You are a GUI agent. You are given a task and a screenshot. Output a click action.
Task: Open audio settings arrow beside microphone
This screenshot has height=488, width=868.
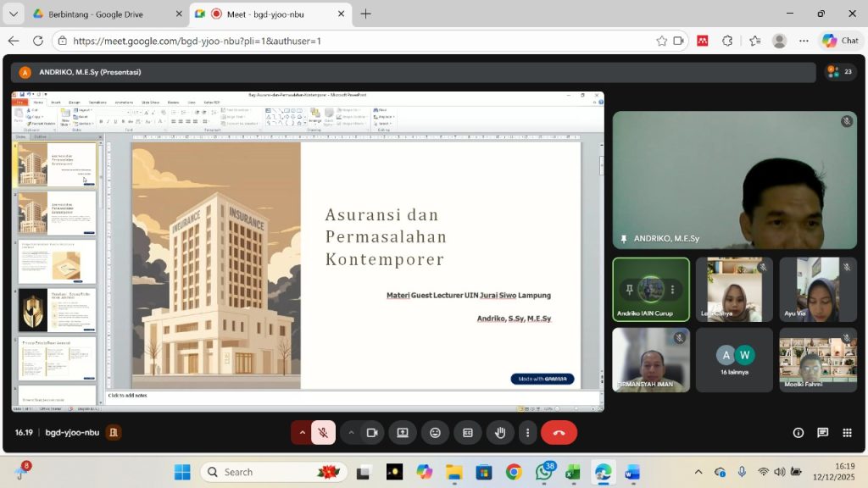(302, 432)
